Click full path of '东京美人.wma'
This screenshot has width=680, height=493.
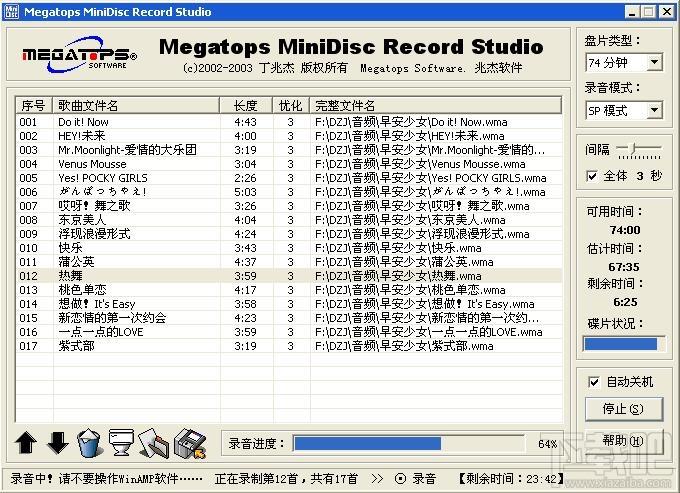[410, 220]
